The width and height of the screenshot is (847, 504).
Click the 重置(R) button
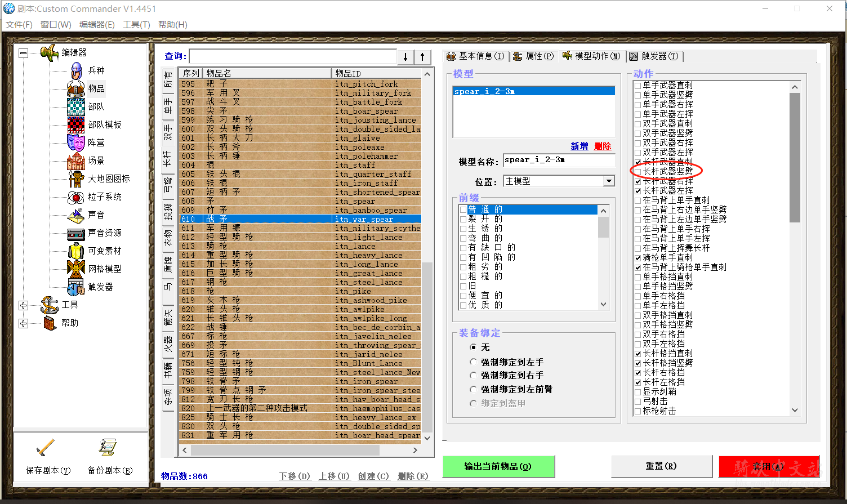(x=661, y=466)
